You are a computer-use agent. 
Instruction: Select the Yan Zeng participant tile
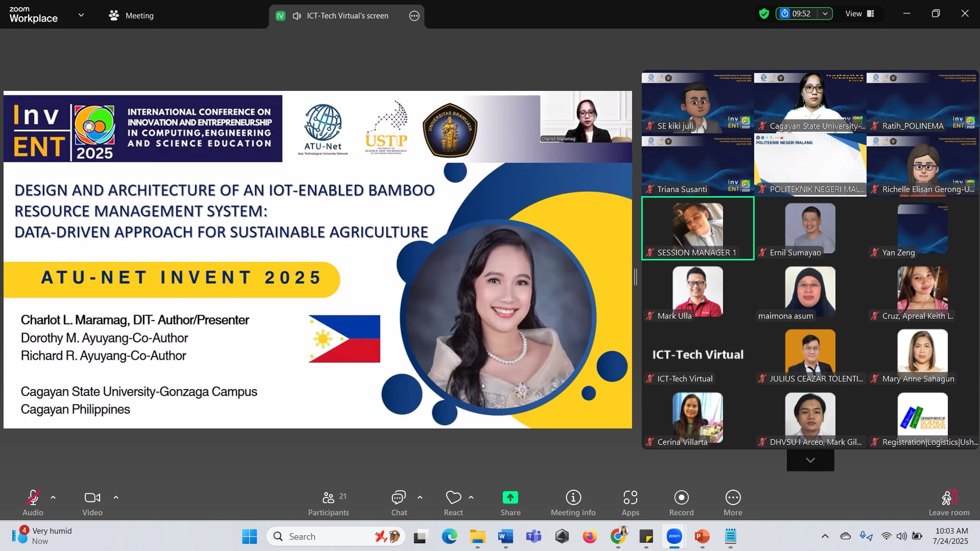pos(923,228)
